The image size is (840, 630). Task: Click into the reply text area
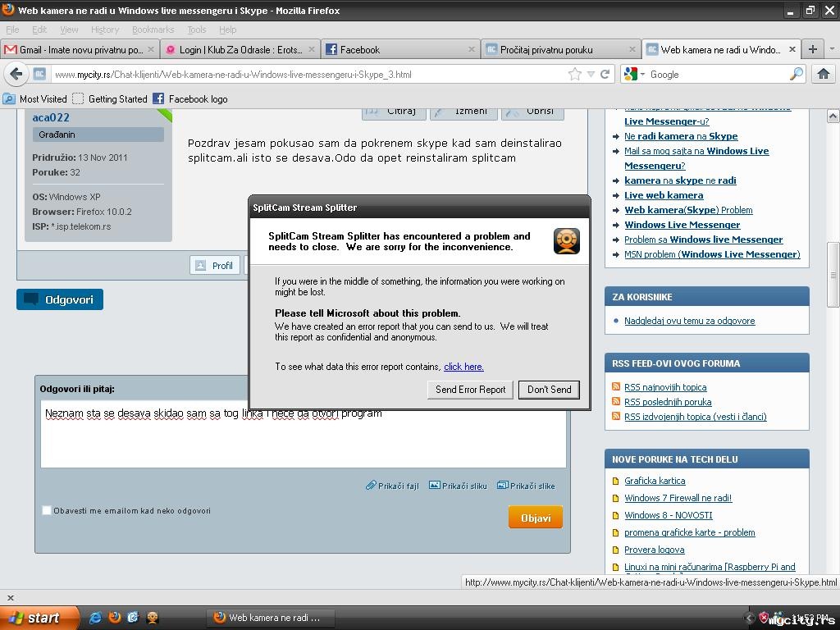tap(304, 435)
